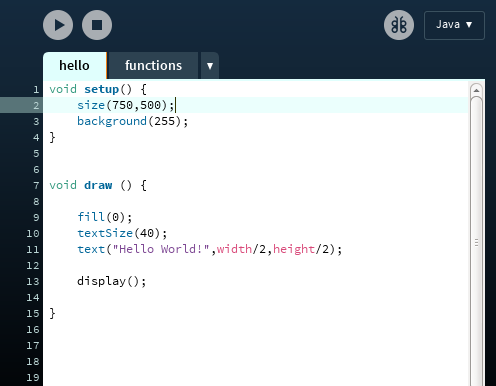
Task: Click the scrollbar middle grip handle
Action: coord(477,243)
